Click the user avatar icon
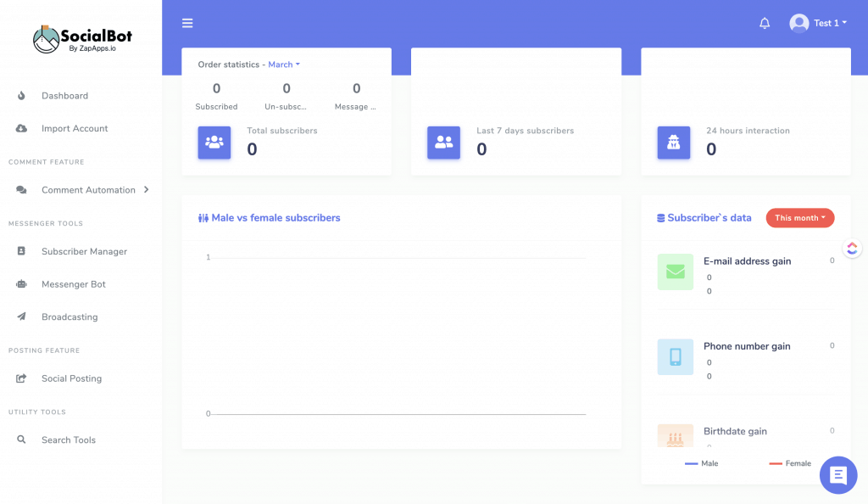This screenshot has width=868, height=504. point(798,23)
